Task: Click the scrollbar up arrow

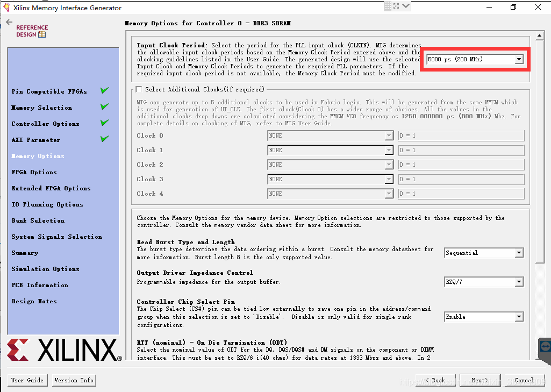Action: click(x=539, y=35)
